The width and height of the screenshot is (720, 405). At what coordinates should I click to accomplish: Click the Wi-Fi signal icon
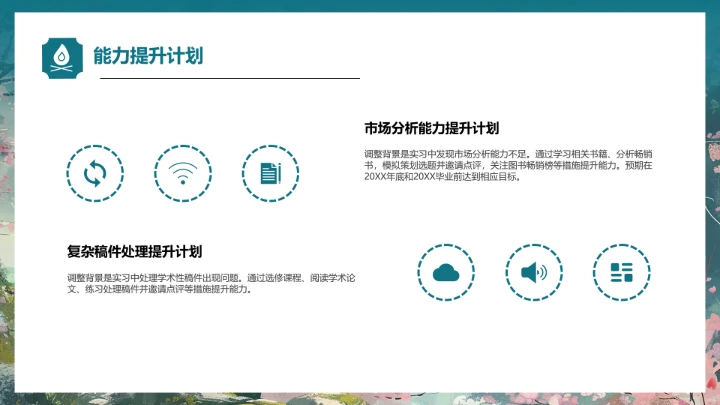[x=183, y=174]
